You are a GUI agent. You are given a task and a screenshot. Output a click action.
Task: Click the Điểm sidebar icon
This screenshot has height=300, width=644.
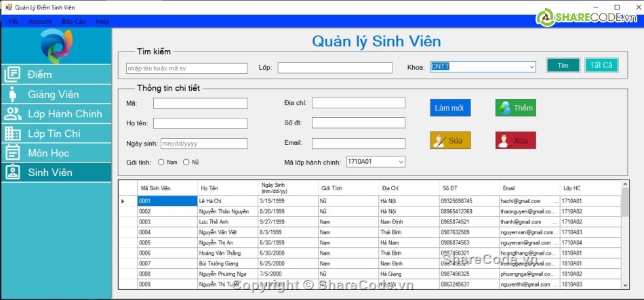13,74
